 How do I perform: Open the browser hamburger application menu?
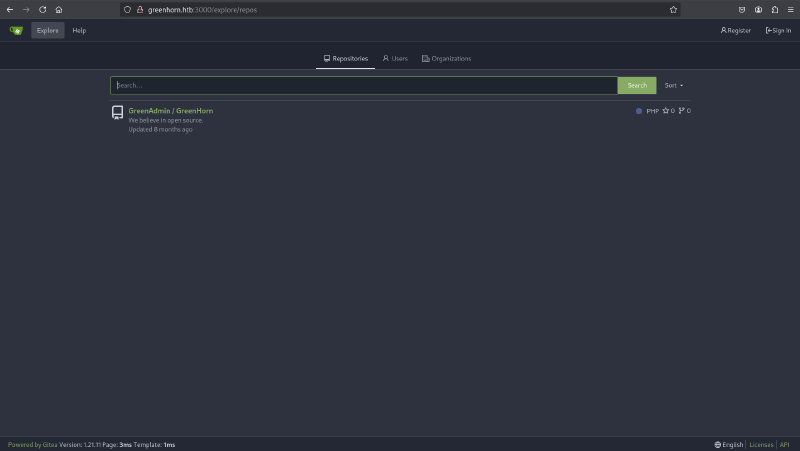pyautogui.click(x=790, y=9)
